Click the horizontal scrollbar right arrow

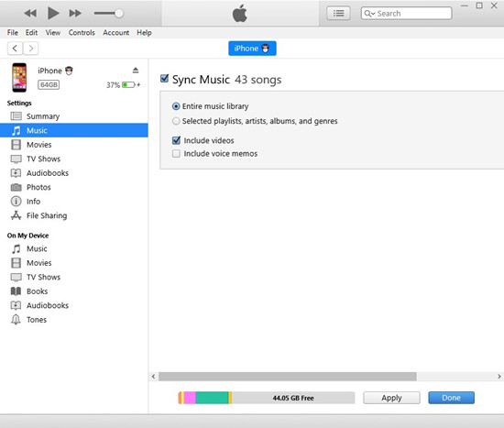click(x=499, y=377)
